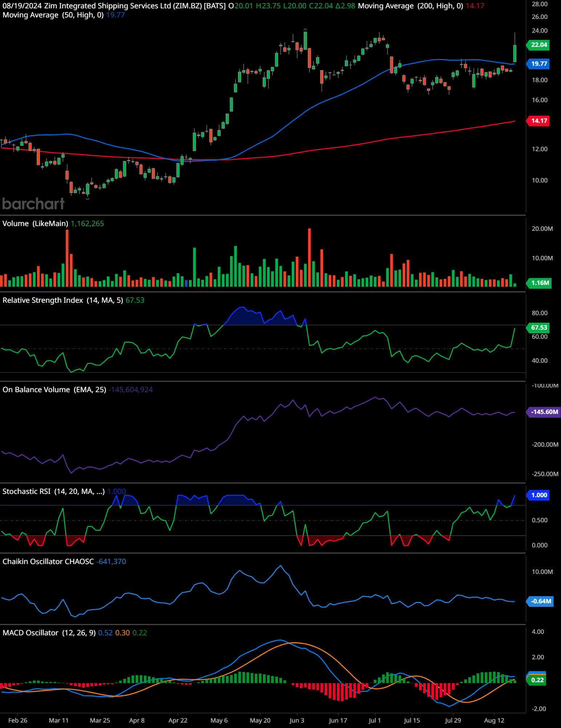This screenshot has height=728, width=561.
Task: Click the Jul 1 date on time axis
Action: tap(375, 720)
